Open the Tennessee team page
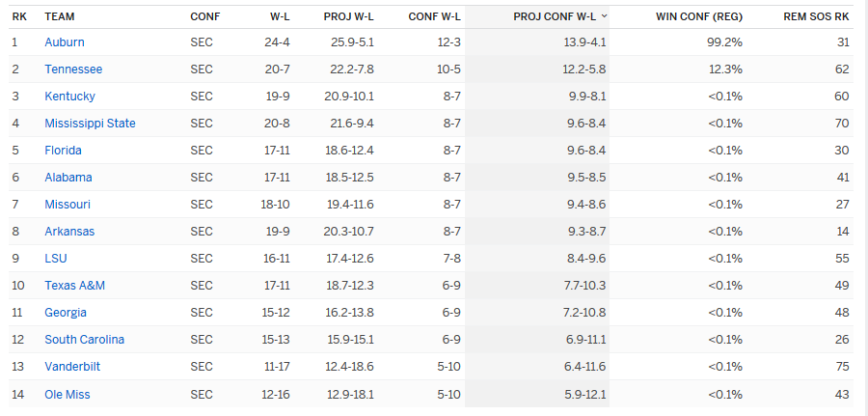The height and width of the screenshot is (416, 868). coord(73,69)
